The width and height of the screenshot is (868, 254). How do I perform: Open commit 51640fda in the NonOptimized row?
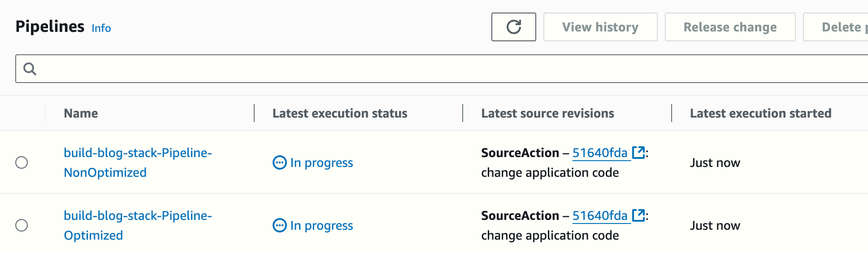[x=599, y=153]
